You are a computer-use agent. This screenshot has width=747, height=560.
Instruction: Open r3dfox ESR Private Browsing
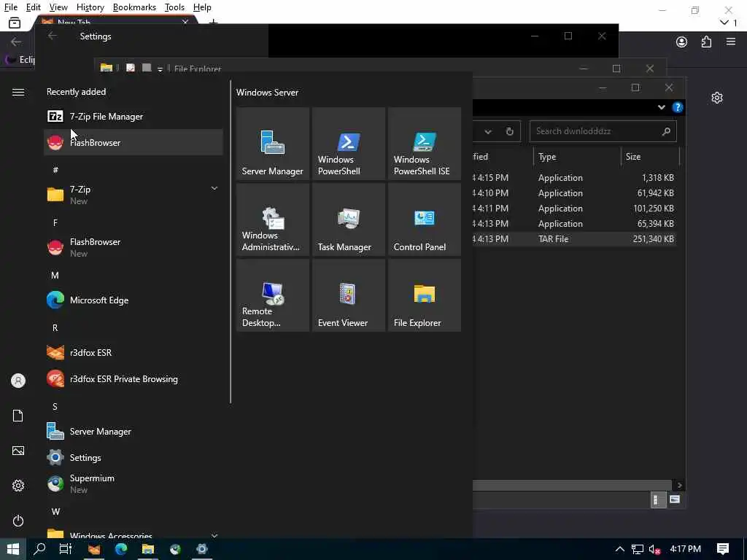click(x=133, y=378)
